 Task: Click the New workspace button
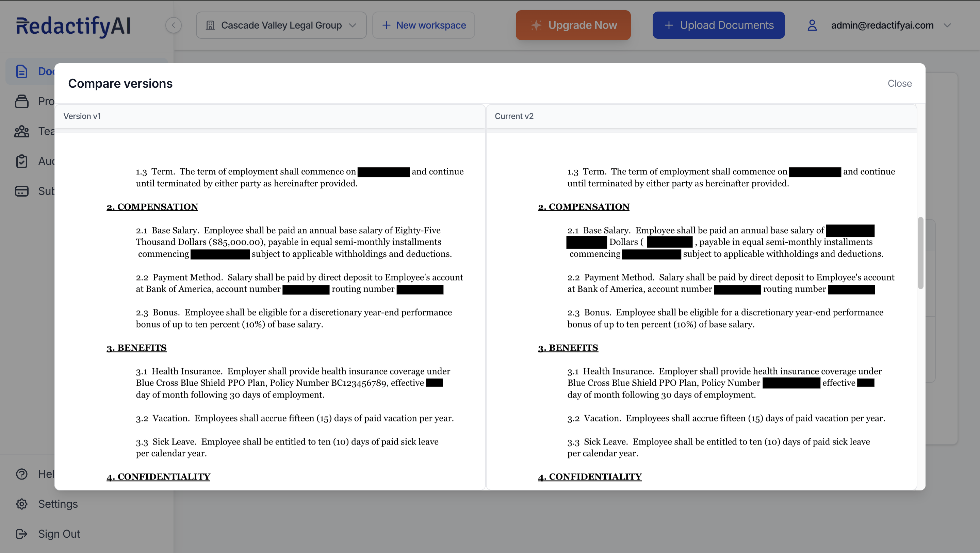pos(423,26)
